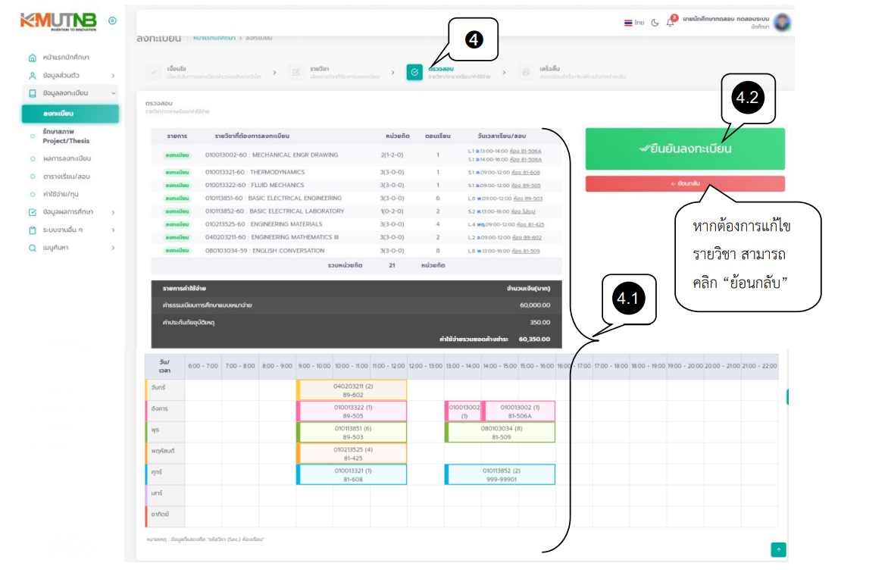Click Friday timetable block 010013321 (1)
Screen dimensions: 888x588
pos(352,474)
